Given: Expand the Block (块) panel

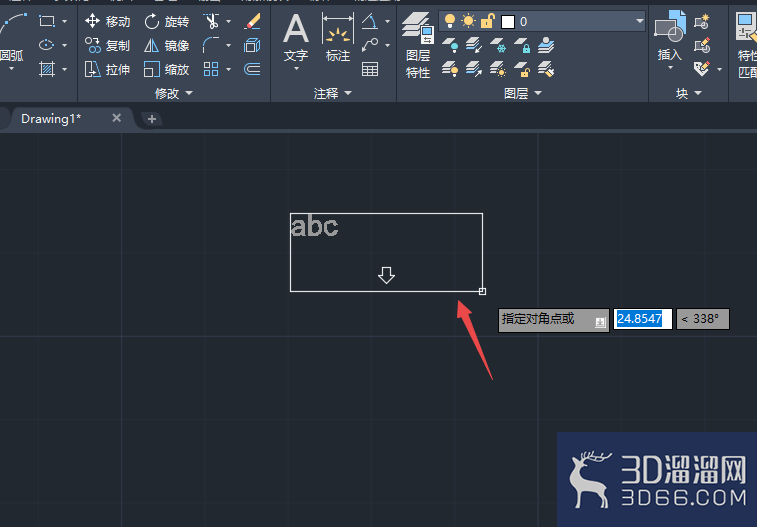Looking at the screenshot, I should pyautogui.click(x=689, y=93).
